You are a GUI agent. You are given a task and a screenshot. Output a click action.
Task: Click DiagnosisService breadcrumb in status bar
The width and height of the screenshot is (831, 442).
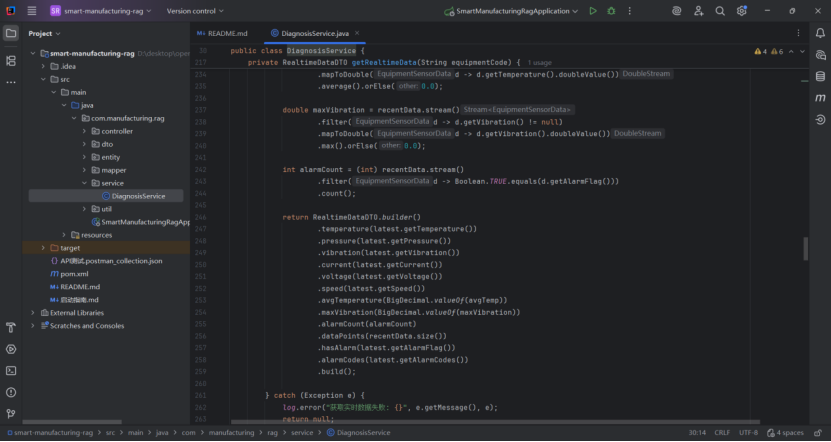click(359, 432)
